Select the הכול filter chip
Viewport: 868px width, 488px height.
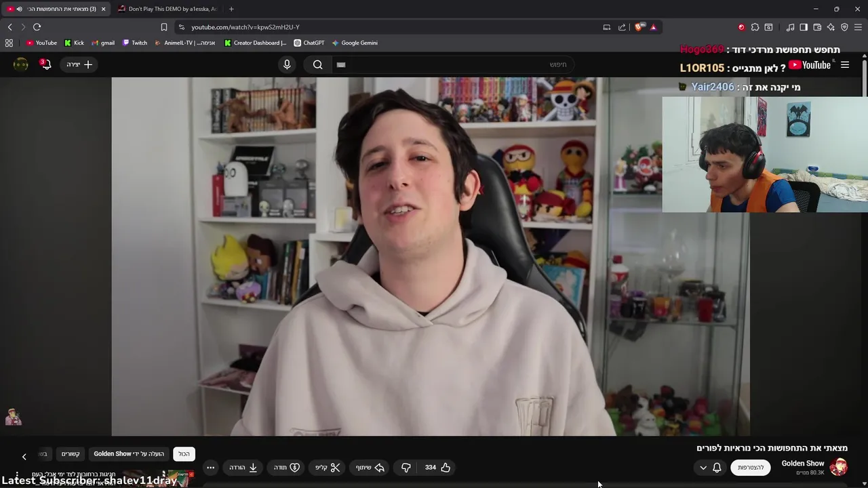pyautogui.click(x=184, y=454)
